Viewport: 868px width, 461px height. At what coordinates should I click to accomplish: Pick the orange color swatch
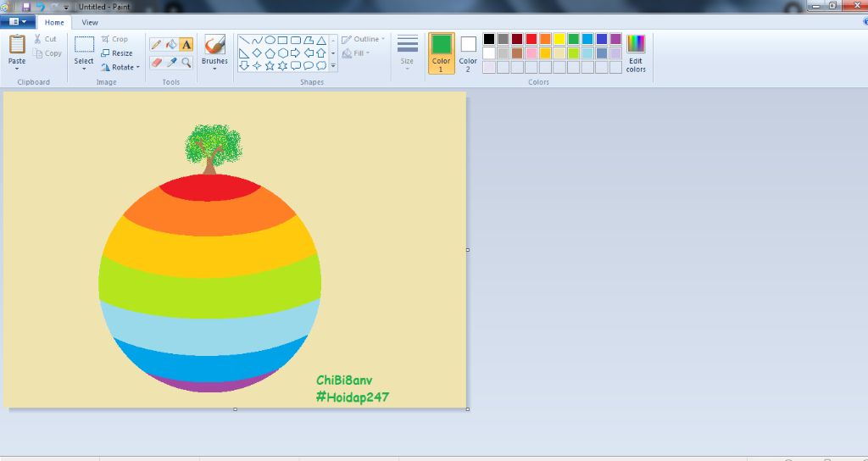coord(545,39)
